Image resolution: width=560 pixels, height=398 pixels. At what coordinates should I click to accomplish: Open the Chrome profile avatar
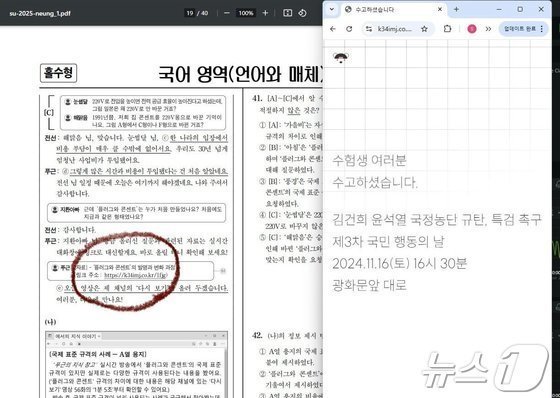click(x=472, y=29)
